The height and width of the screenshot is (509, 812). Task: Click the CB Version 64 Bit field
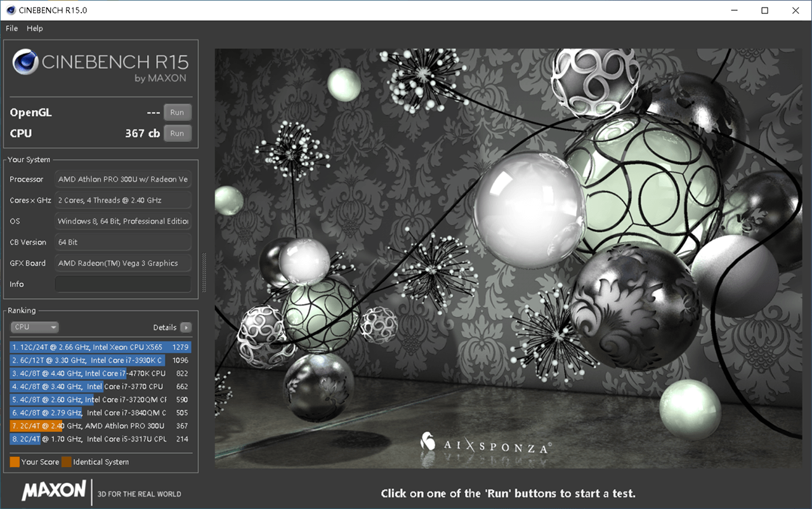pyautogui.click(x=123, y=242)
